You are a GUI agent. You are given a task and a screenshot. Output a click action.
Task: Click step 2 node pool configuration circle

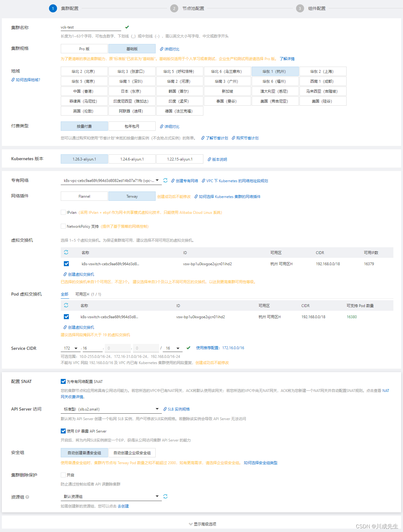pyautogui.click(x=174, y=8)
